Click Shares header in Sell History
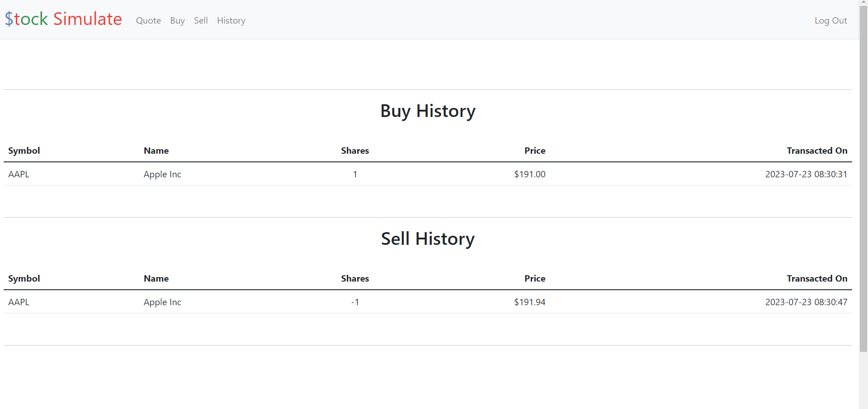 [x=355, y=278]
